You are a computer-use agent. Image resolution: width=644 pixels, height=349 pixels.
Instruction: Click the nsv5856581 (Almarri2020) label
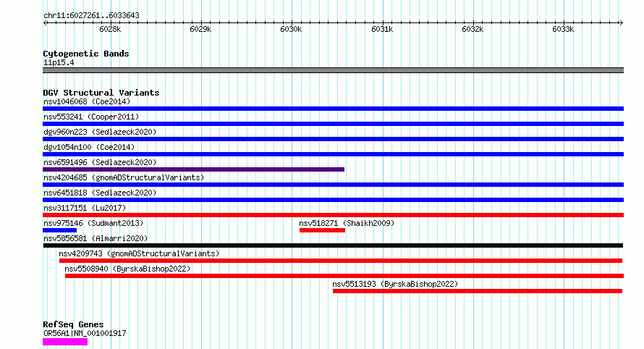point(96,238)
